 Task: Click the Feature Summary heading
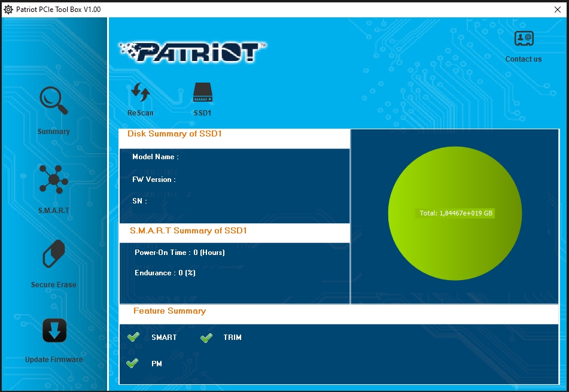(x=169, y=311)
